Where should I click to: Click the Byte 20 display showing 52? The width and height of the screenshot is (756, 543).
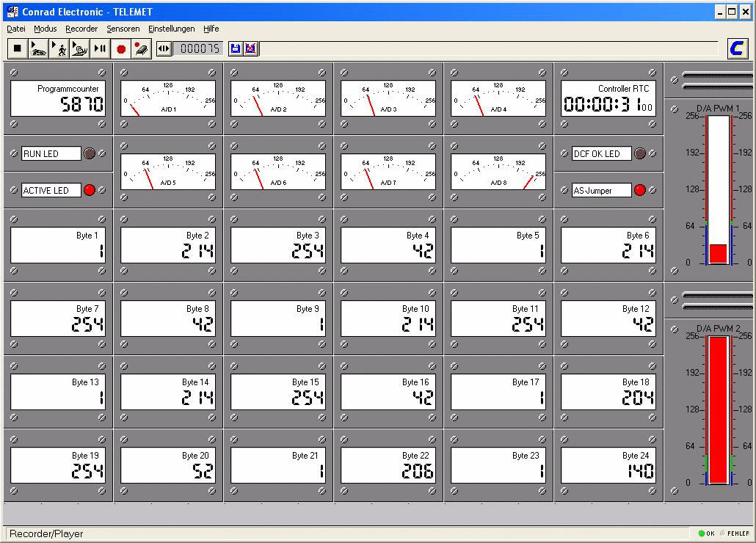(x=168, y=465)
